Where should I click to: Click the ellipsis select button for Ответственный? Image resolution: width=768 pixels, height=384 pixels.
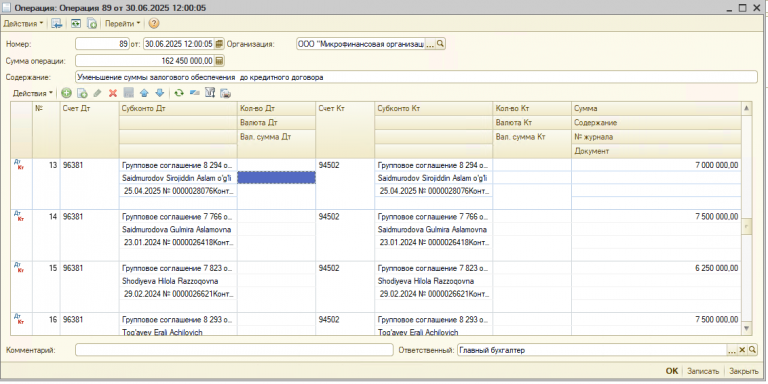(732, 350)
